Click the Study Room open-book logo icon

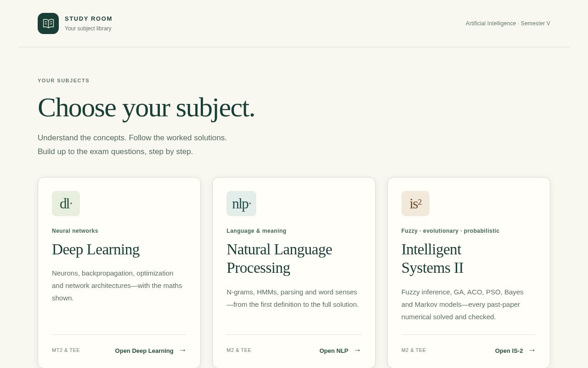(x=48, y=23)
